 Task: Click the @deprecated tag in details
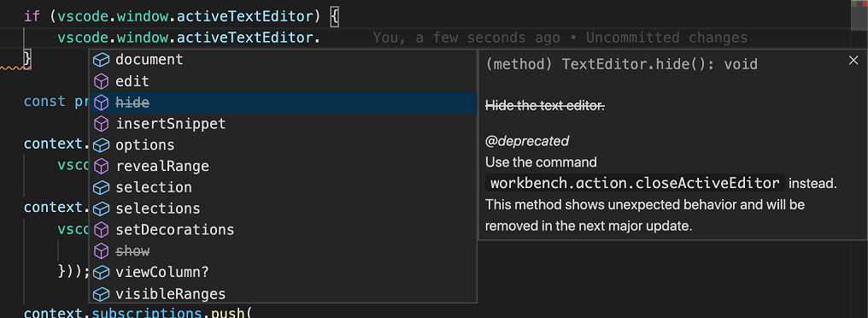[527, 141]
